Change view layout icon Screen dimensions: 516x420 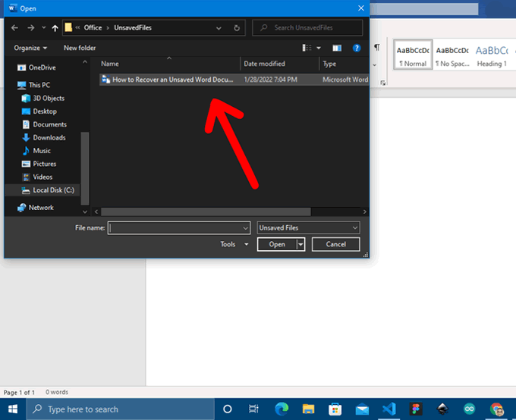[x=306, y=48]
